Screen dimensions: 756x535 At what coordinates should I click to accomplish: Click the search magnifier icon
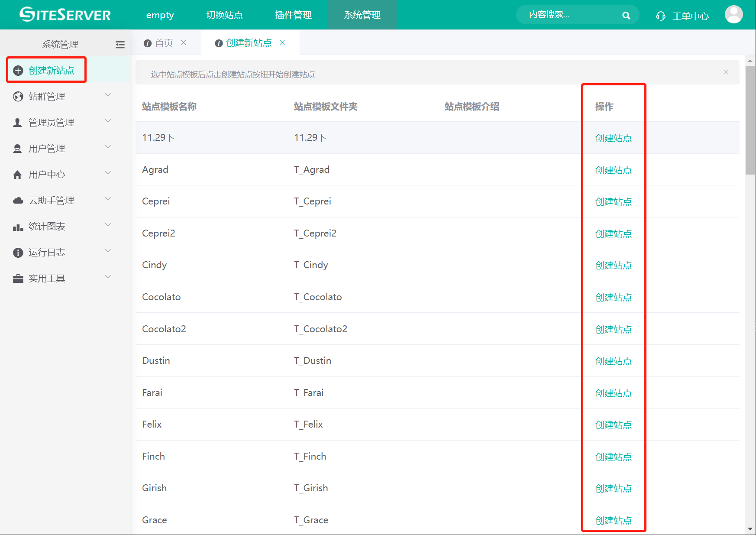[x=626, y=16]
